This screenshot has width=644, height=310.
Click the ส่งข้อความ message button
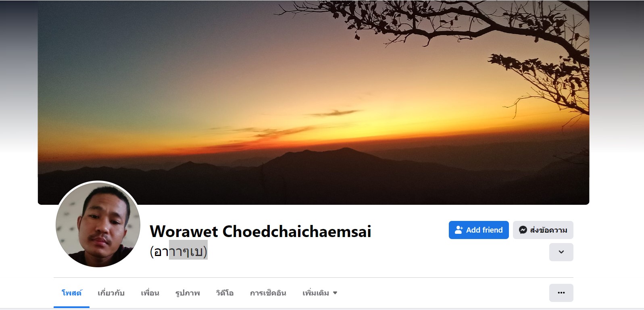[x=543, y=230]
